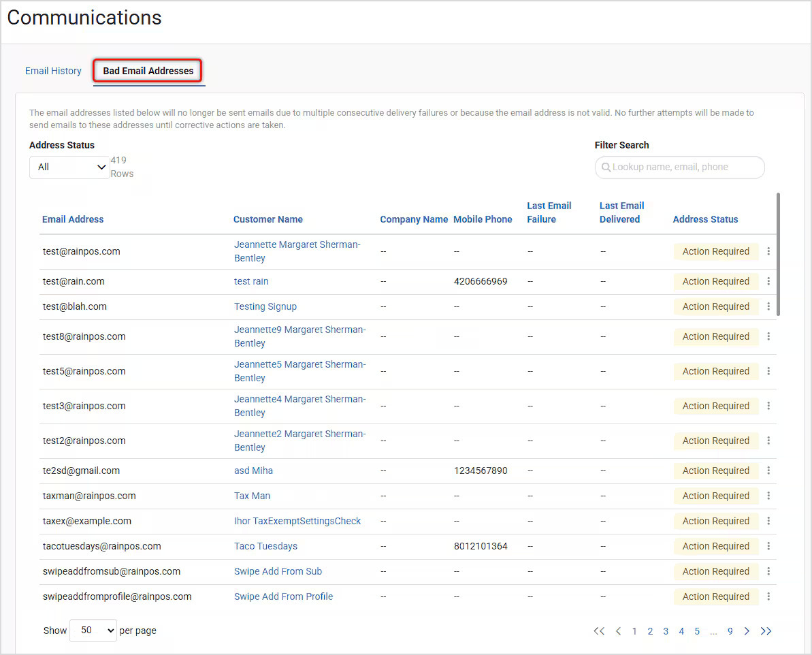Click the magnifier icon in Filter Search
This screenshot has width=812, height=655.
[606, 167]
